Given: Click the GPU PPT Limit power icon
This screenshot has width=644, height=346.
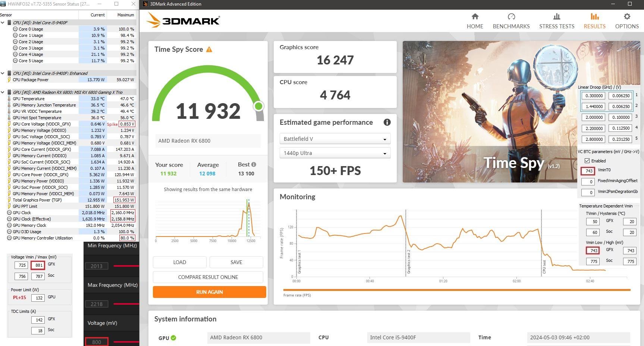Looking at the screenshot, I should [x=9, y=206].
